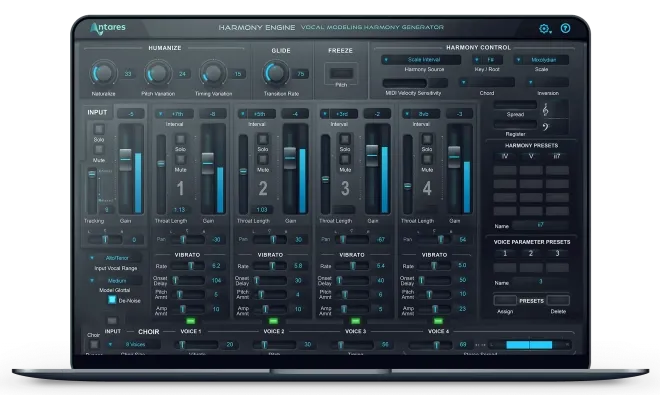Click the MIDI Velocity Sensitivity slider
The width and height of the screenshot is (660, 395).
pyautogui.click(x=415, y=83)
